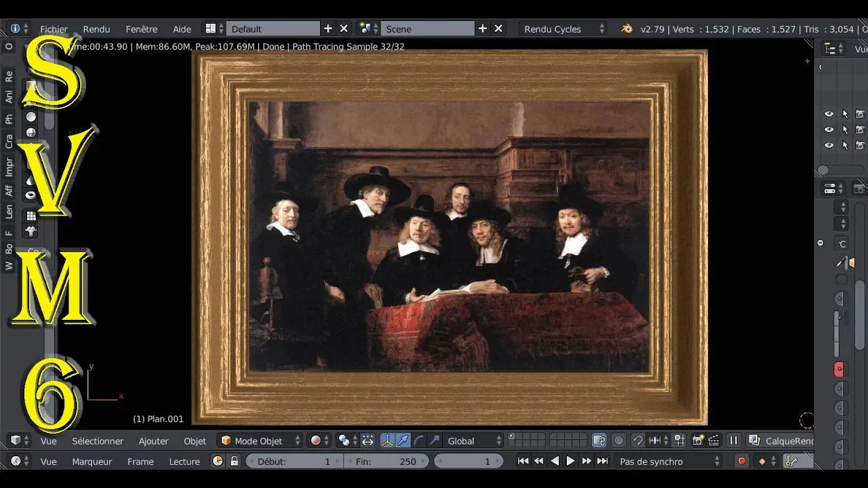Image resolution: width=868 pixels, height=488 pixels.
Task: Edit the Default screen layout name field
Action: pyautogui.click(x=274, y=28)
